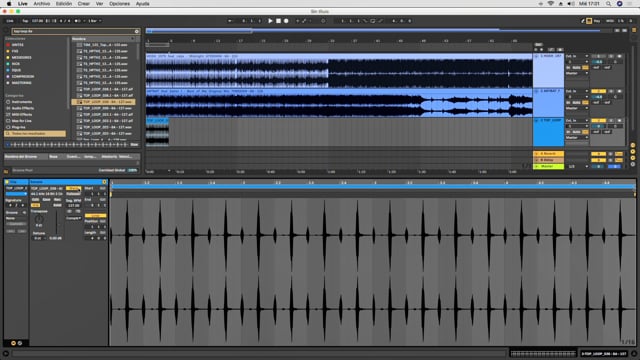Click sample Edit button
Screen dimensions: 640x360
click(35, 200)
